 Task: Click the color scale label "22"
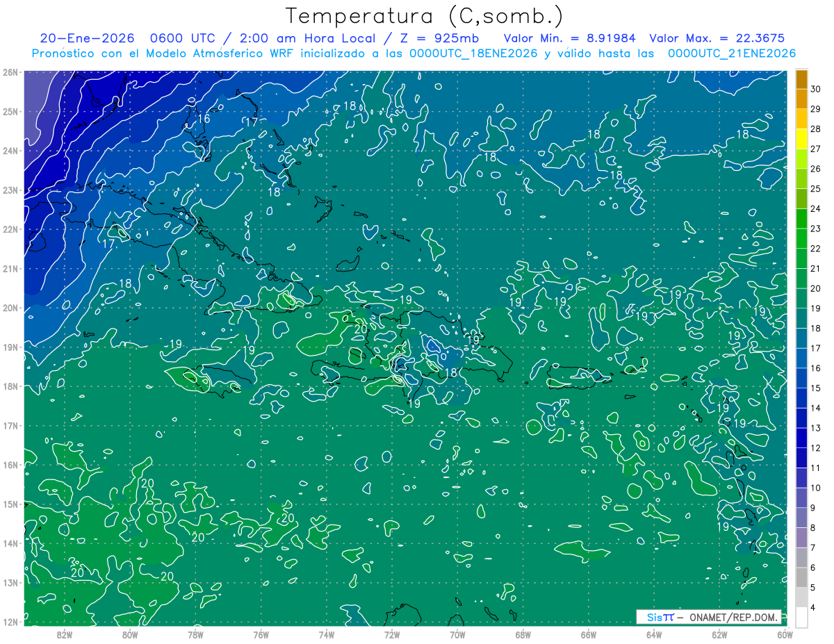point(816,249)
